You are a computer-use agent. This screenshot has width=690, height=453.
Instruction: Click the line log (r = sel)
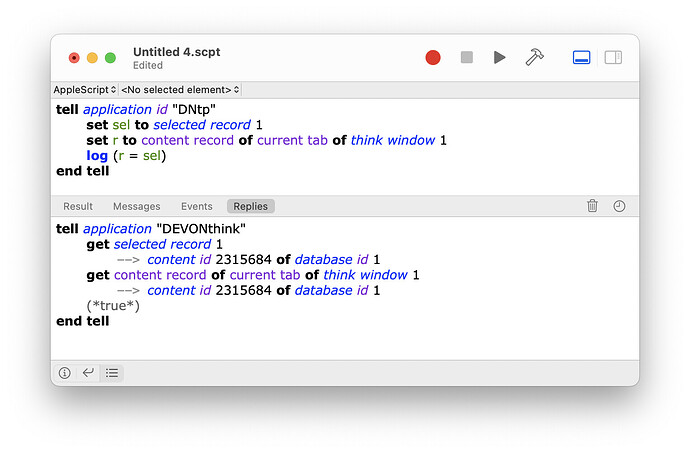click(x=126, y=156)
